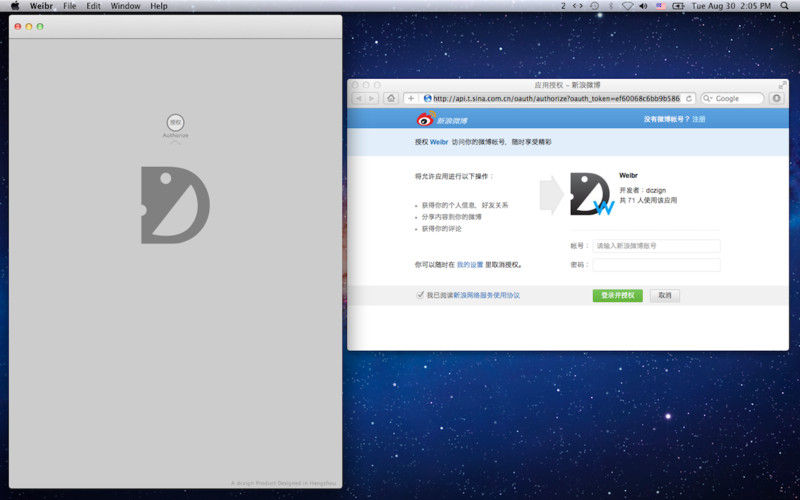800x500 pixels.
Task: Click the Bluetooth icon in the menu bar
Action: coord(611,6)
